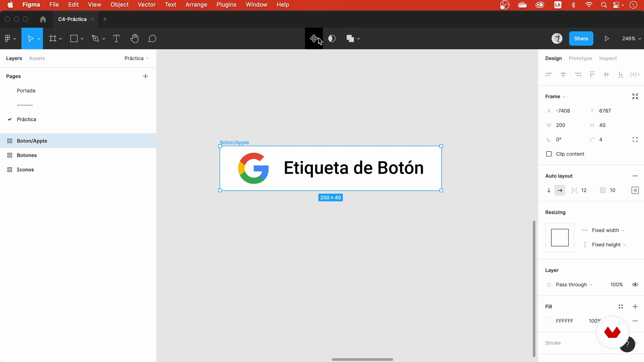Enable the Clip content checkbox
This screenshot has height=362, width=644.
point(549,154)
